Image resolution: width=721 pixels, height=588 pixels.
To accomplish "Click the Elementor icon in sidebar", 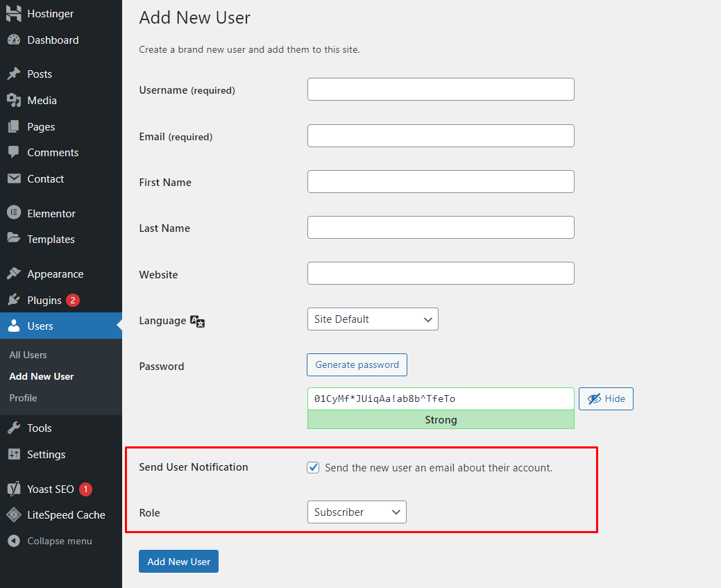I will (14, 214).
